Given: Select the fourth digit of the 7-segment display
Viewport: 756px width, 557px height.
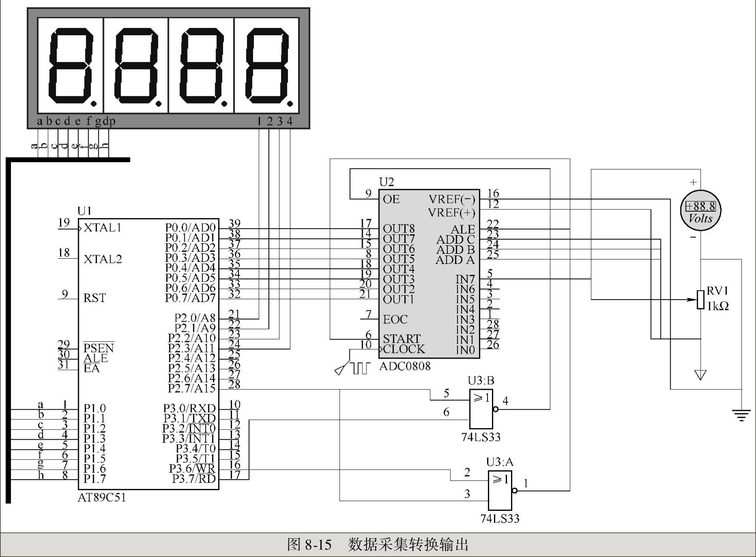Looking at the screenshot, I should point(266,66).
